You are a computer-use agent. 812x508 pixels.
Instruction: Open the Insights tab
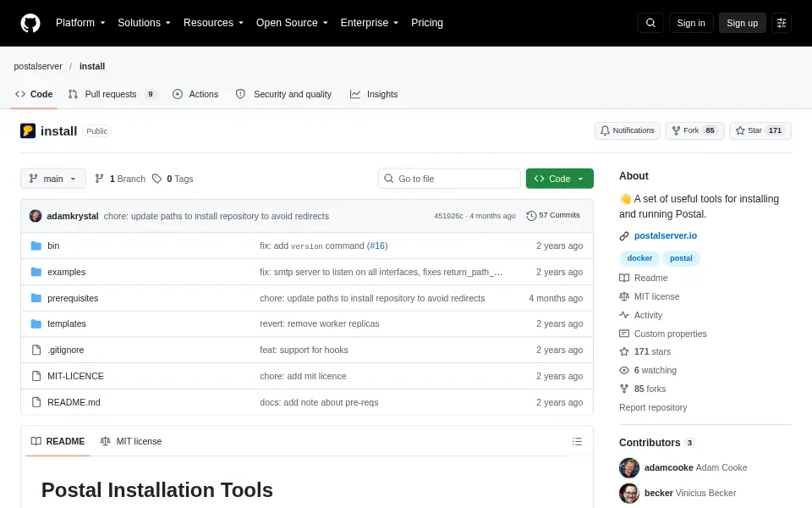374,94
